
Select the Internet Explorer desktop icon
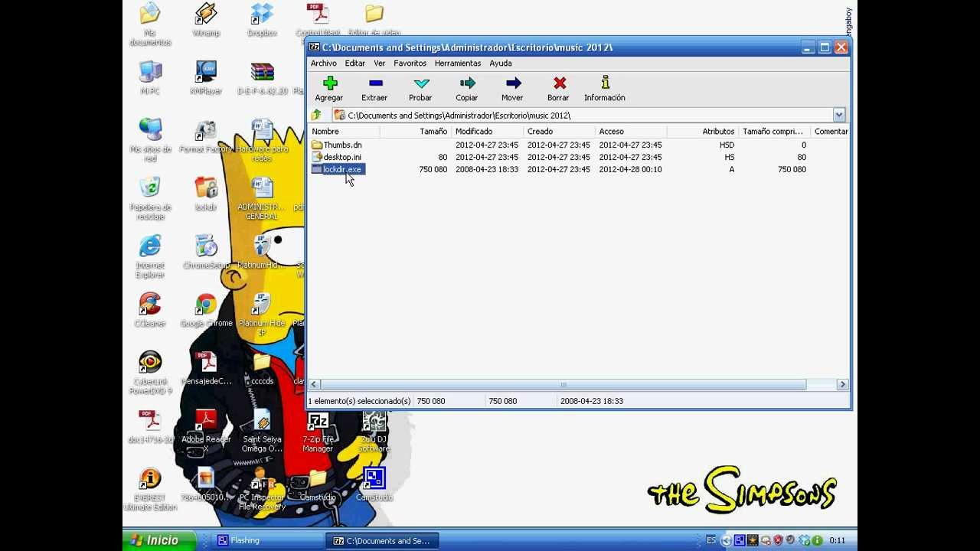(150, 256)
